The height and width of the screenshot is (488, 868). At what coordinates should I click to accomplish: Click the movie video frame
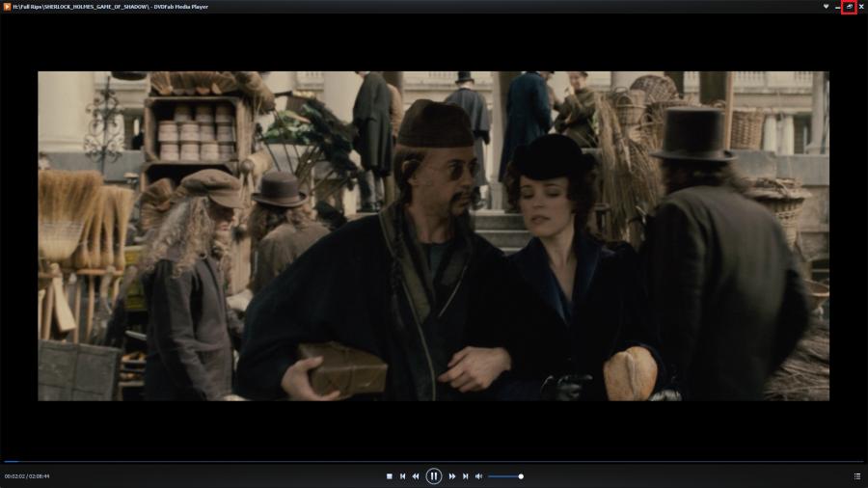click(434, 236)
